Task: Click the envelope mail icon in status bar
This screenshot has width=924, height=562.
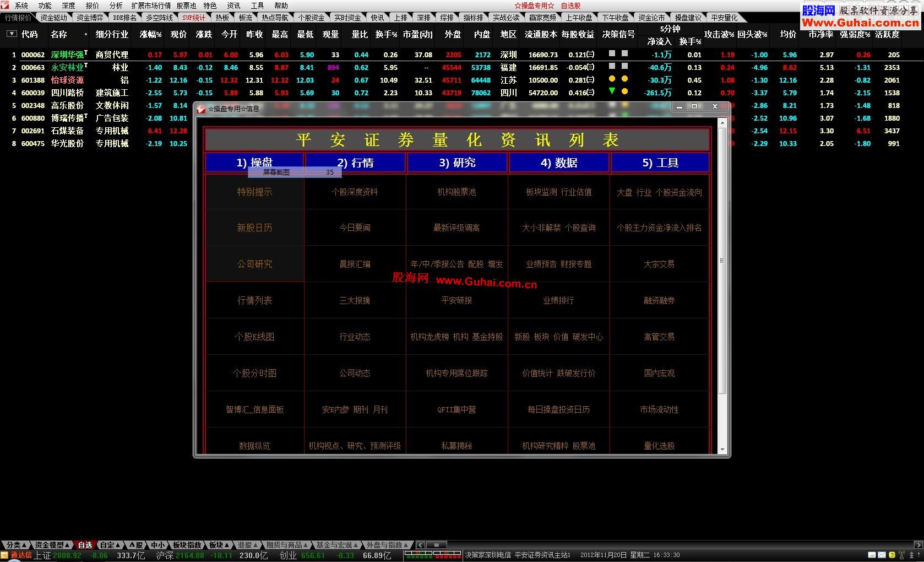Action: pos(882,555)
